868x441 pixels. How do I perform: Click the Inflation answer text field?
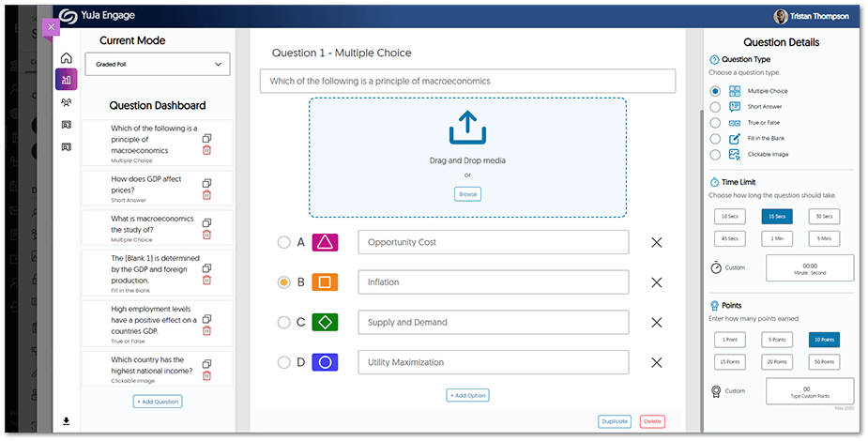(493, 282)
